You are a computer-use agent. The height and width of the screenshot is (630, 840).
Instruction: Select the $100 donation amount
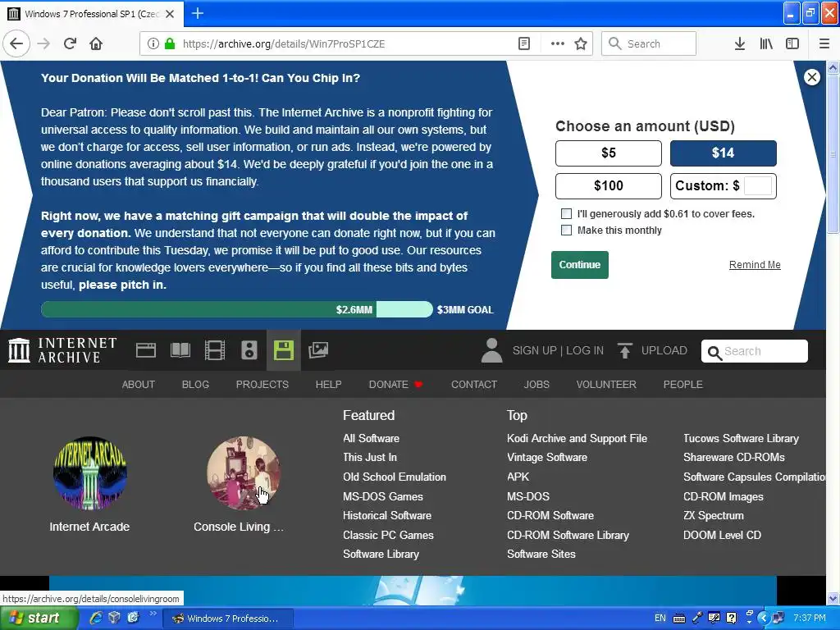(609, 186)
